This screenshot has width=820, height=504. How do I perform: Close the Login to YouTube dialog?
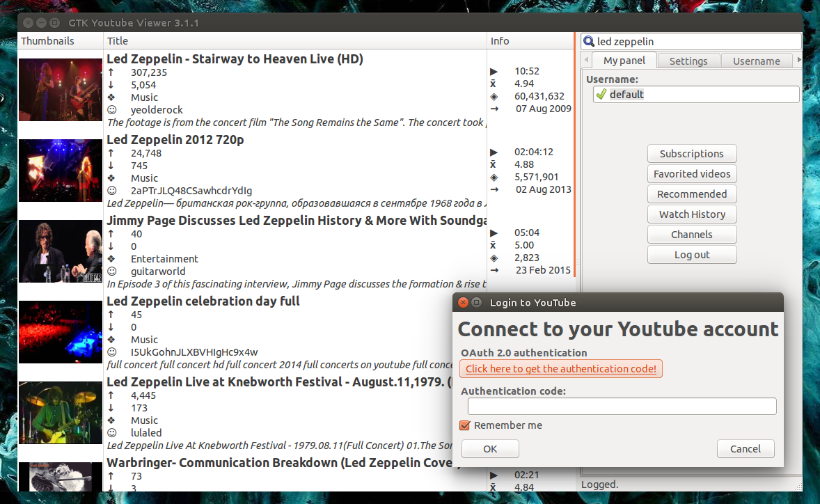[463, 302]
